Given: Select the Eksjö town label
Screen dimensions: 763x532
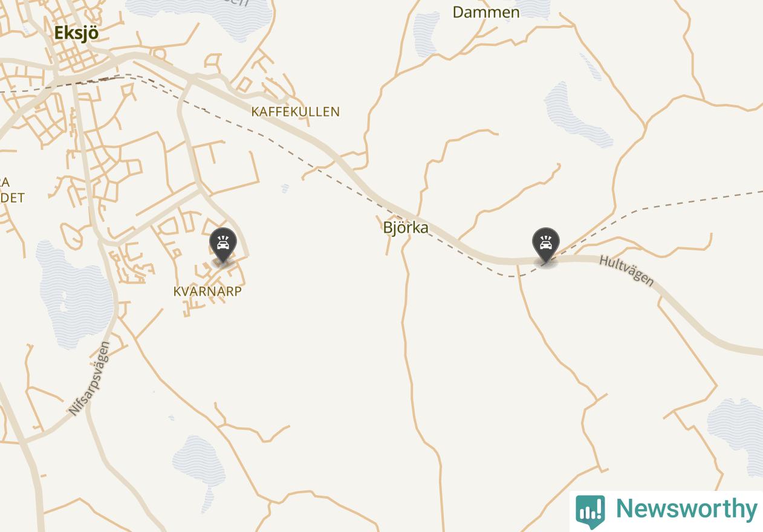Looking at the screenshot, I should (x=76, y=33).
